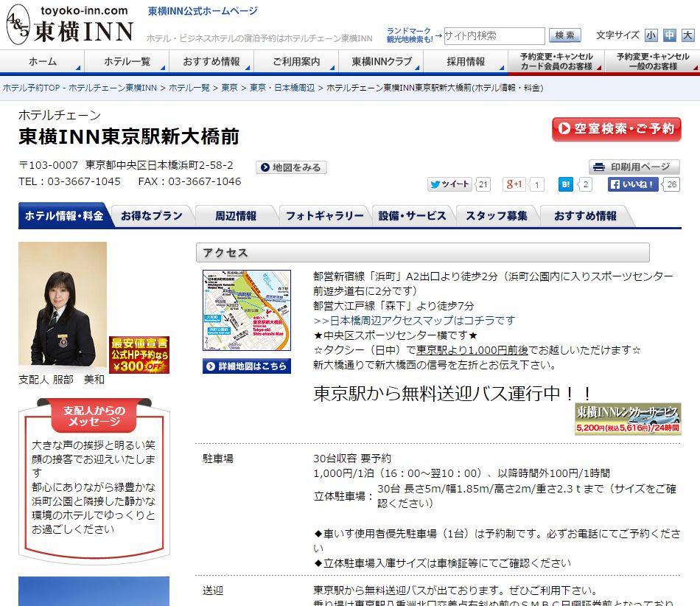Click the Tweet button

coord(449,184)
